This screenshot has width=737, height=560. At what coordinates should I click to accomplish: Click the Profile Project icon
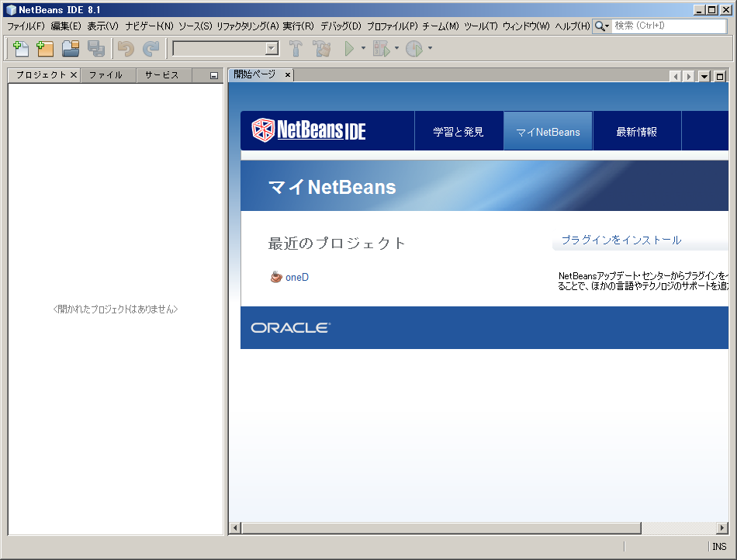(x=414, y=48)
